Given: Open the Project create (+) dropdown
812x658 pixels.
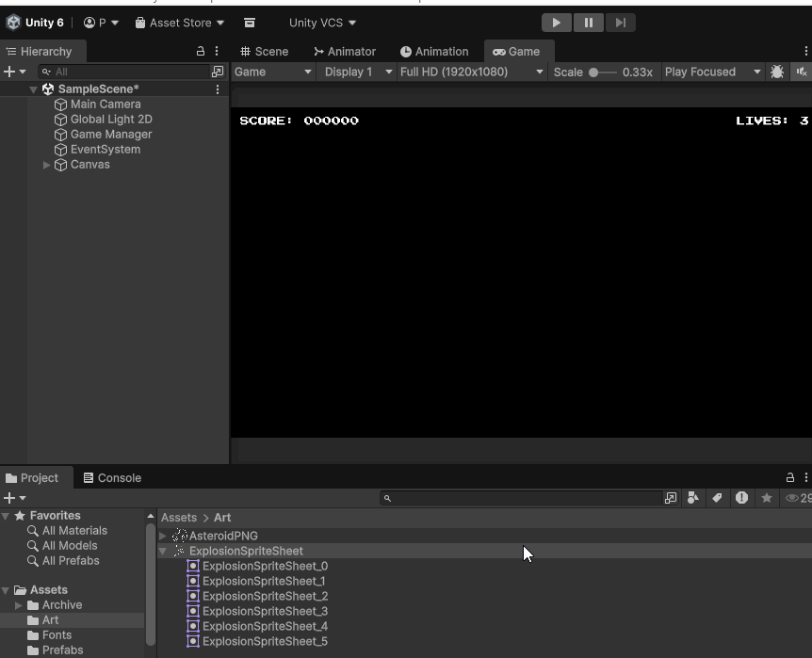Looking at the screenshot, I should click(14, 498).
